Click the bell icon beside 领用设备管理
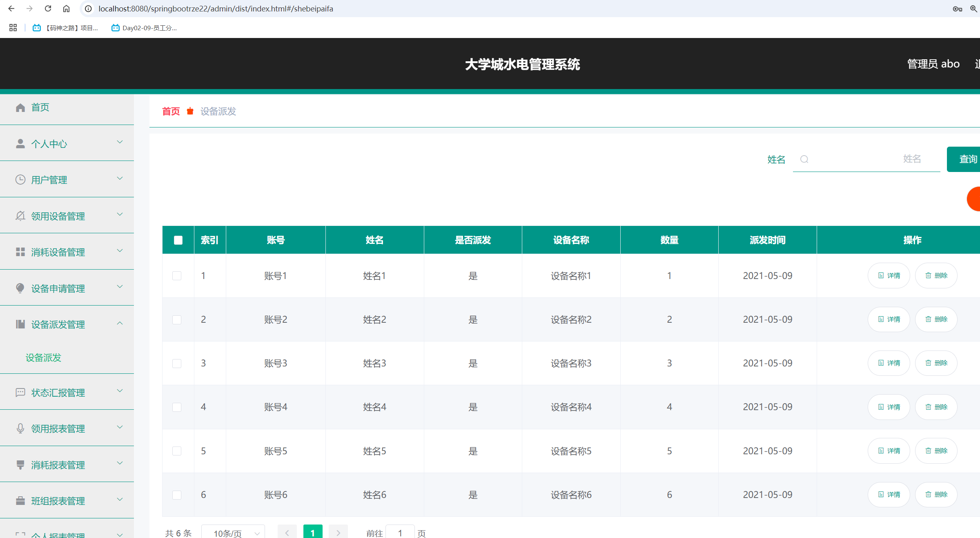980x538 pixels. click(x=20, y=216)
